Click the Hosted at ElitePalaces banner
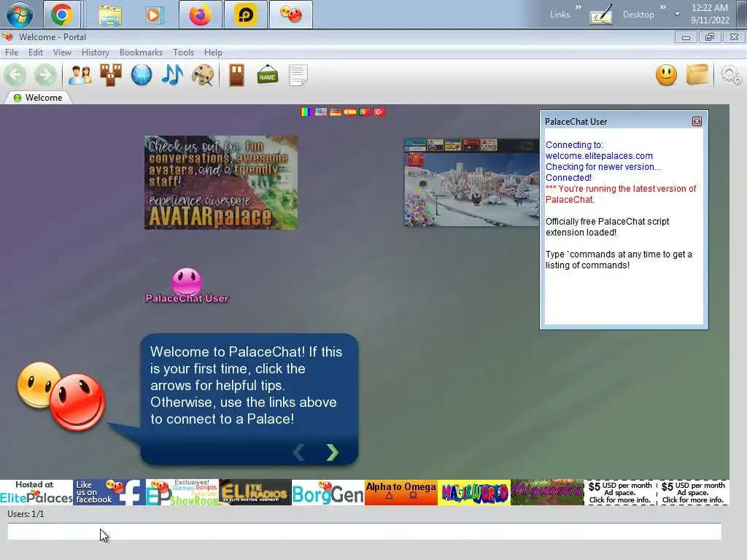The width and height of the screenshot is (747, 560). click(x=36, y=492)
